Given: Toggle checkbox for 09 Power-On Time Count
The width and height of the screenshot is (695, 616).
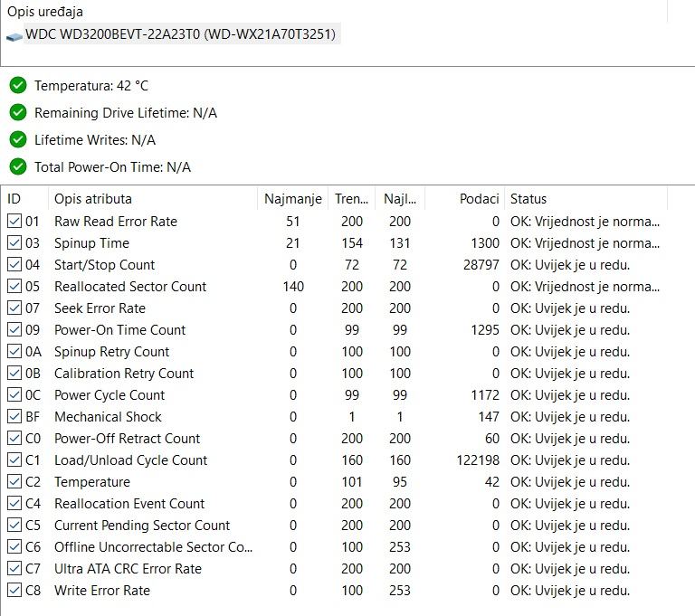Looking at the screenshot, I should pos(14,329).
